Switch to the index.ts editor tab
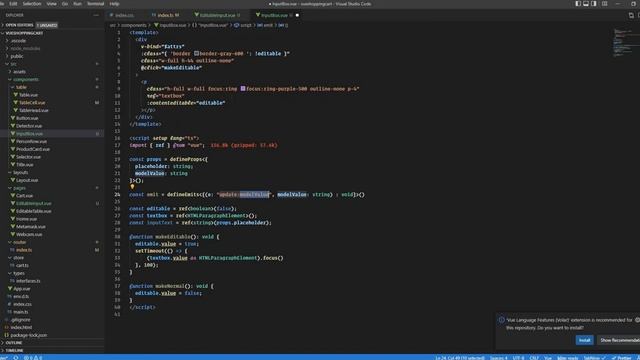Viewport: 640px width, 360px height. [167, 15]
